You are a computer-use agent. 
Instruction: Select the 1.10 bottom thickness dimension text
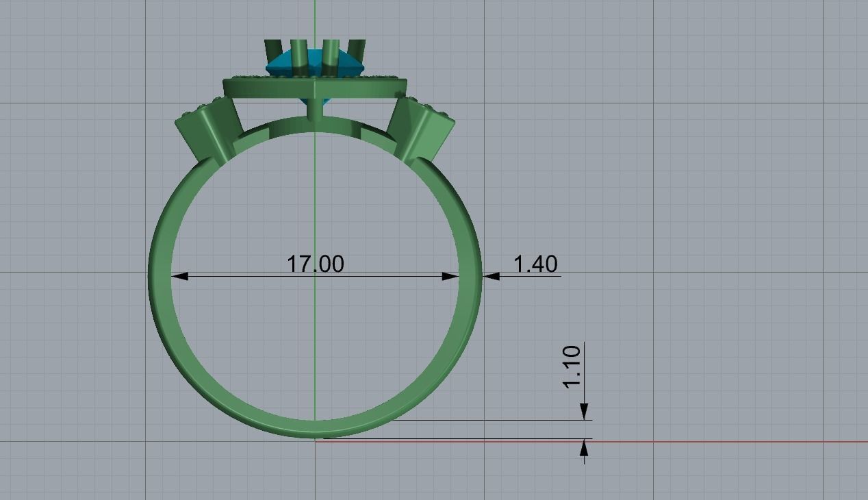(x=572, y=367)
